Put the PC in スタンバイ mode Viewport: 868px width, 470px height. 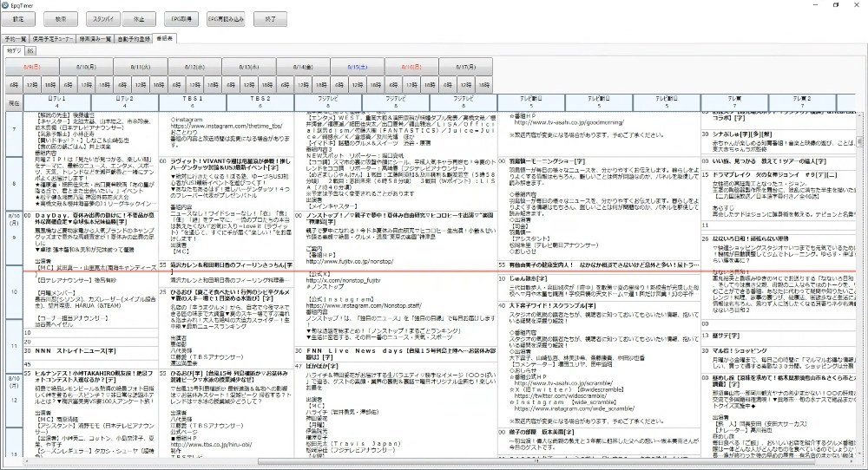point(103,19)
